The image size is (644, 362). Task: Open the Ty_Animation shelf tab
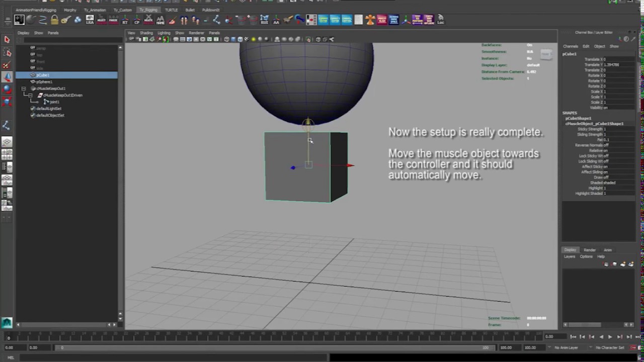coord(95,10)
